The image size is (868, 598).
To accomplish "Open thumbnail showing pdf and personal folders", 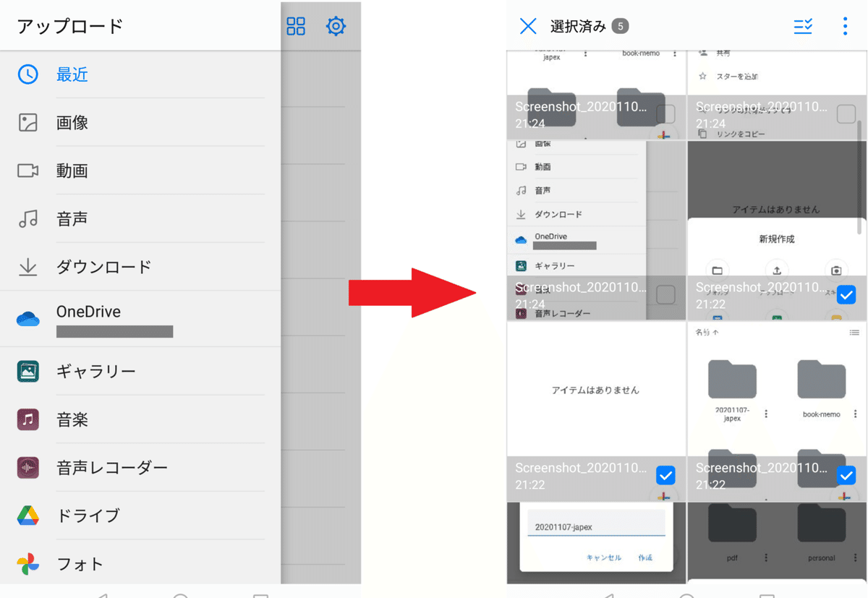I will (777, 543).
